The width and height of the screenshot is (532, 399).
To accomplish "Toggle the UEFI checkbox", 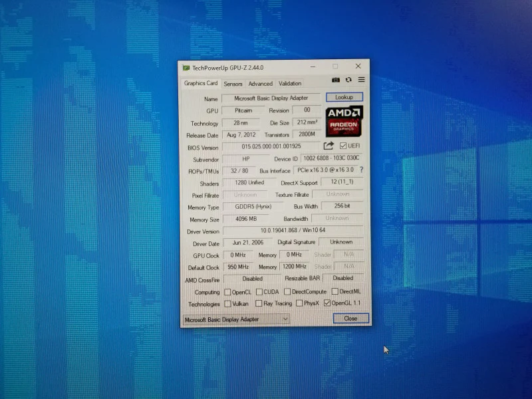I will tap(343, 146).
